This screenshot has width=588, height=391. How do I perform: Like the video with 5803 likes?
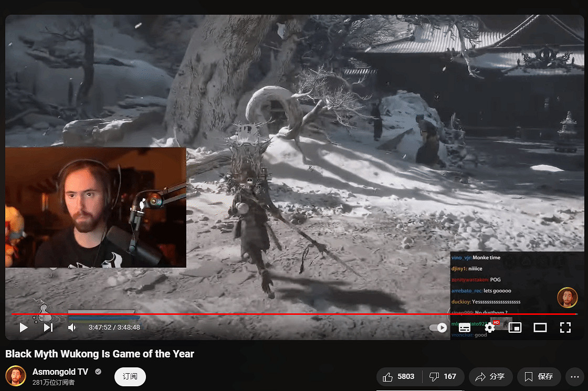point(399,376)
